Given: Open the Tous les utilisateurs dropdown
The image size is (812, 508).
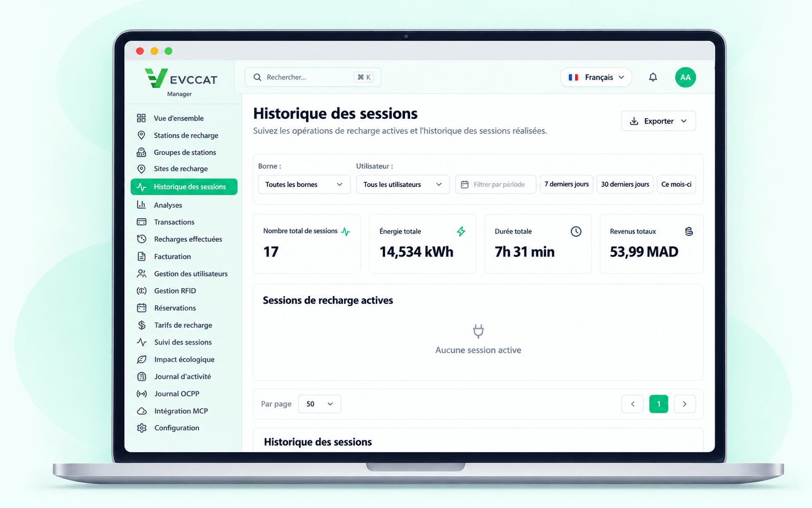Looking at the screenshot, I should coord(402,184).
